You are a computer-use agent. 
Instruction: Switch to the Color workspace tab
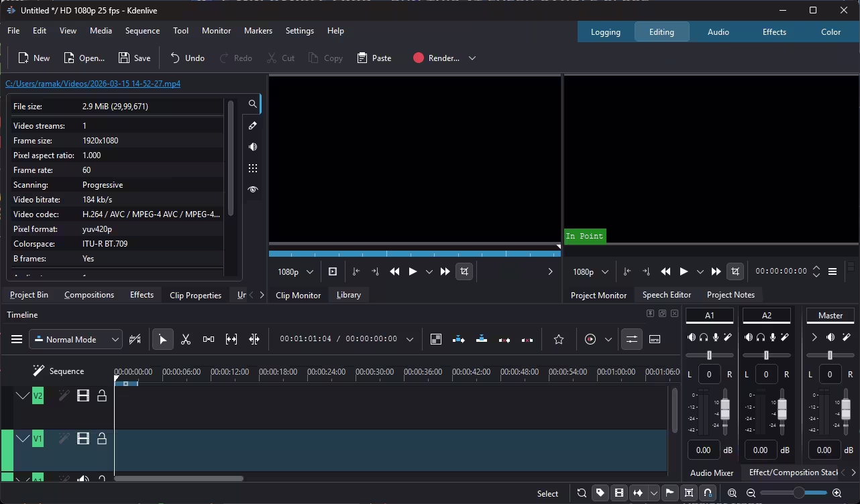pos(830,31)
